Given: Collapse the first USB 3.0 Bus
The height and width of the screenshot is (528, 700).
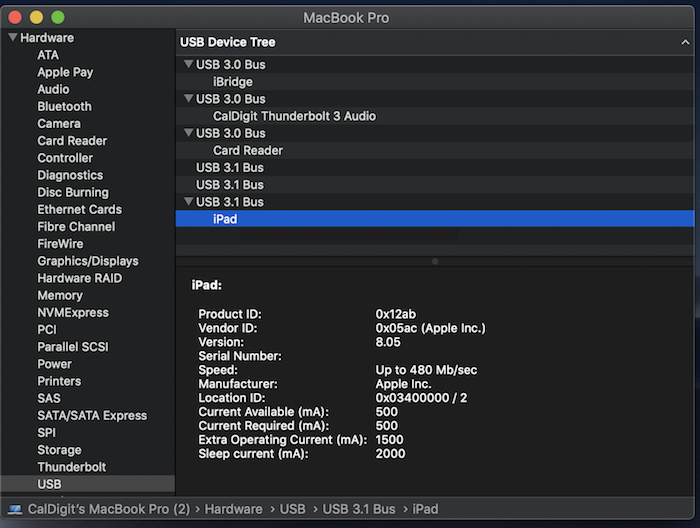Looking at the screenshot, I should point(189,64).
